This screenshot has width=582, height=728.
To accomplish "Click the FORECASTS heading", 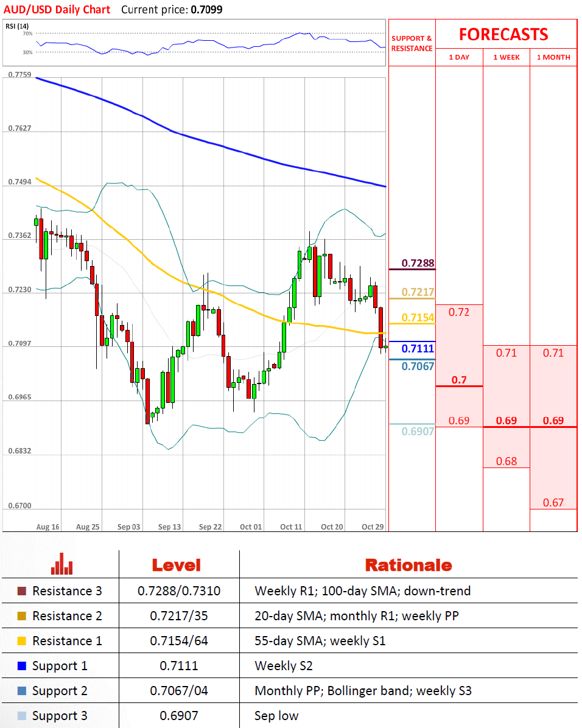I will point(503,34).
